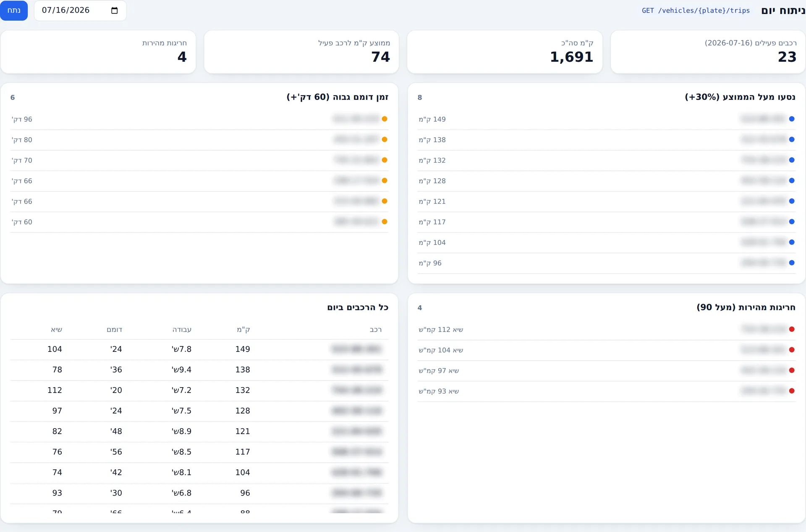Viewport: 806px width, 532px height.
Task: Click blue dot beside the 149 ק"מ row
Action: (792, 119)
